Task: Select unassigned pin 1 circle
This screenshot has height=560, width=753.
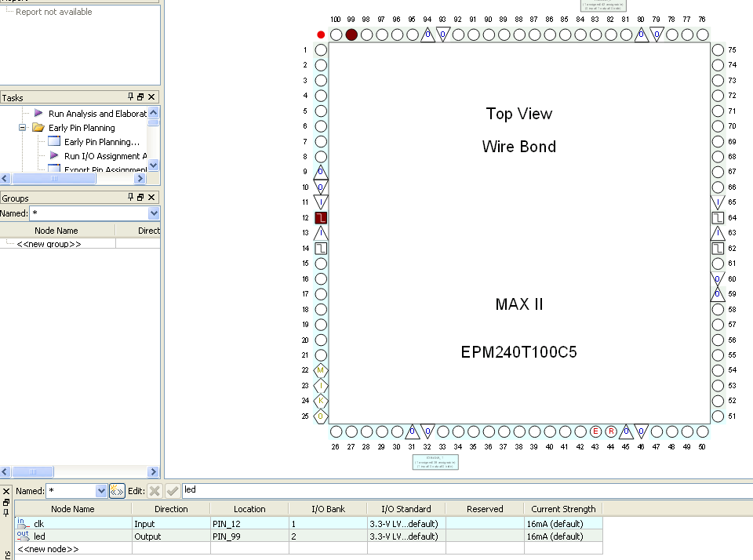Action: point(321,50)
